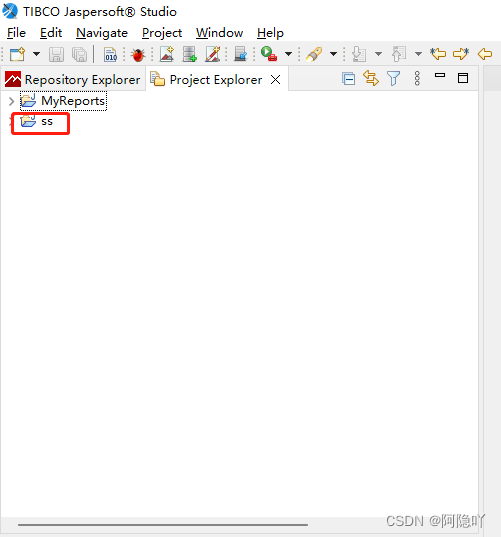Maximize the Project Explorer panel
Screen dimensions: 501x537
click(x=463, y=78)
